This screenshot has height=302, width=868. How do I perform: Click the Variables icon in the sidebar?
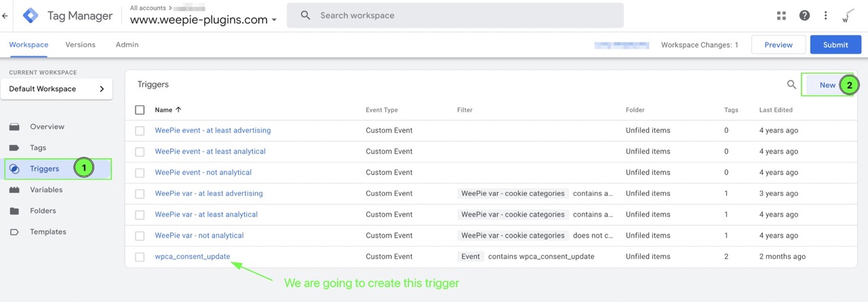pos(14,190)
